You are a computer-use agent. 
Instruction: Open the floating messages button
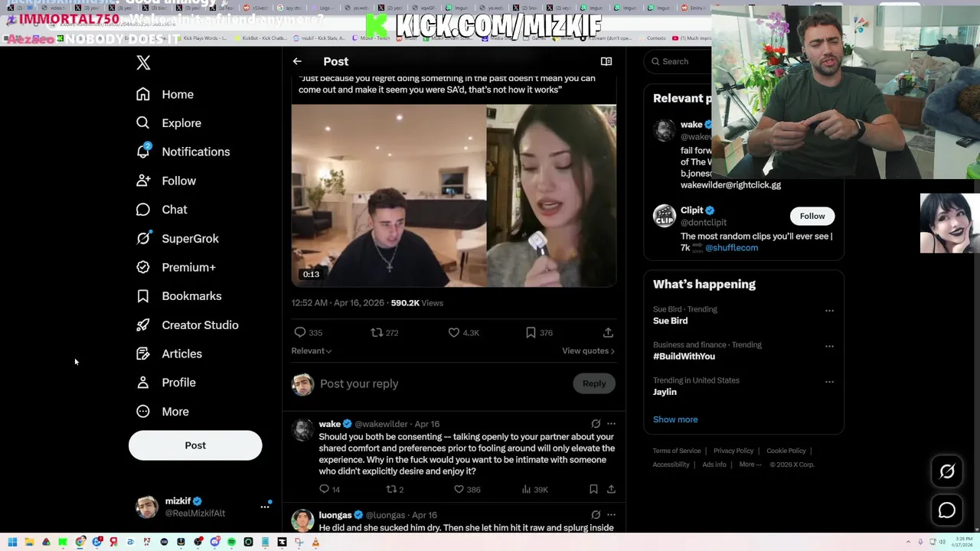coord(947,510)
